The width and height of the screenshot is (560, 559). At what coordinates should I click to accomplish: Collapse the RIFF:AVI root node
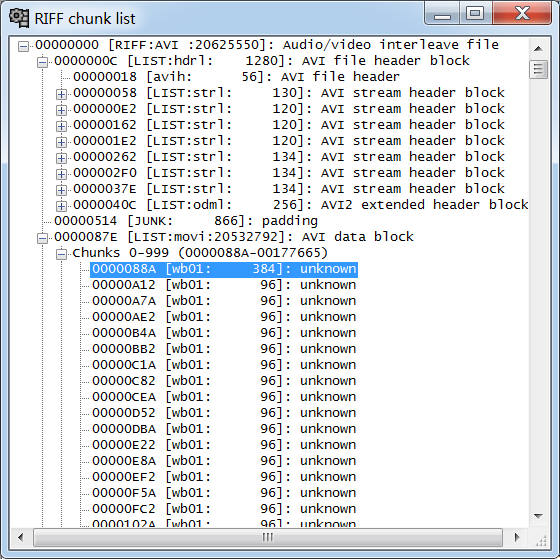pyautogui.click(x=24, y=46)
